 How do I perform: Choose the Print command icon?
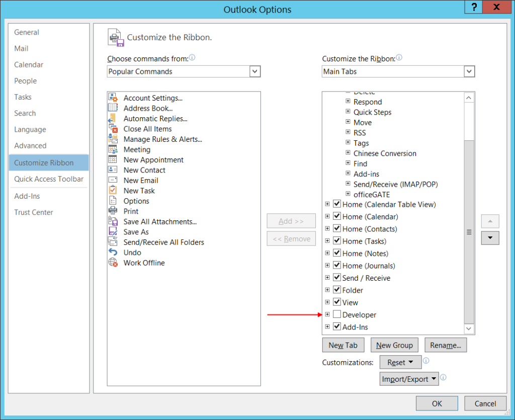coord(113,211)
